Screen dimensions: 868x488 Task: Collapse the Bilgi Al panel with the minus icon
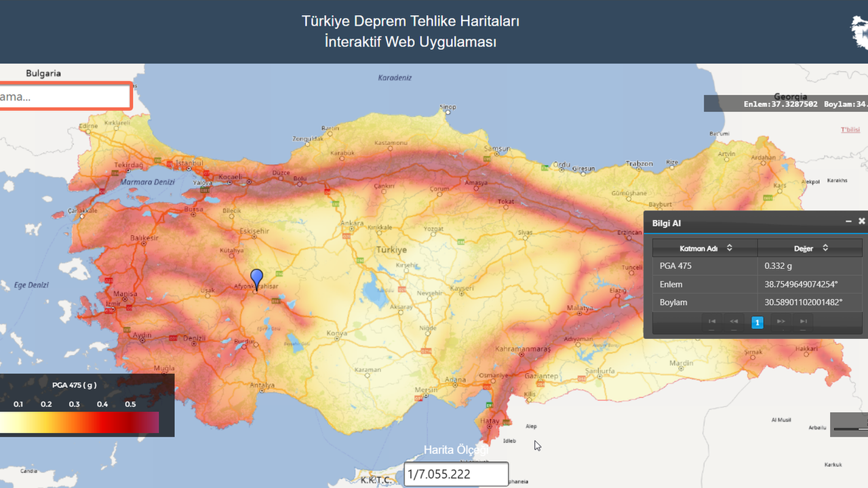tap(848, 220)
